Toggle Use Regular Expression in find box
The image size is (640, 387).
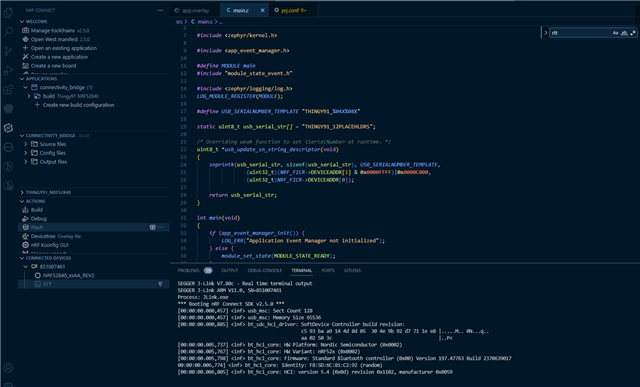tap(633, 33)
